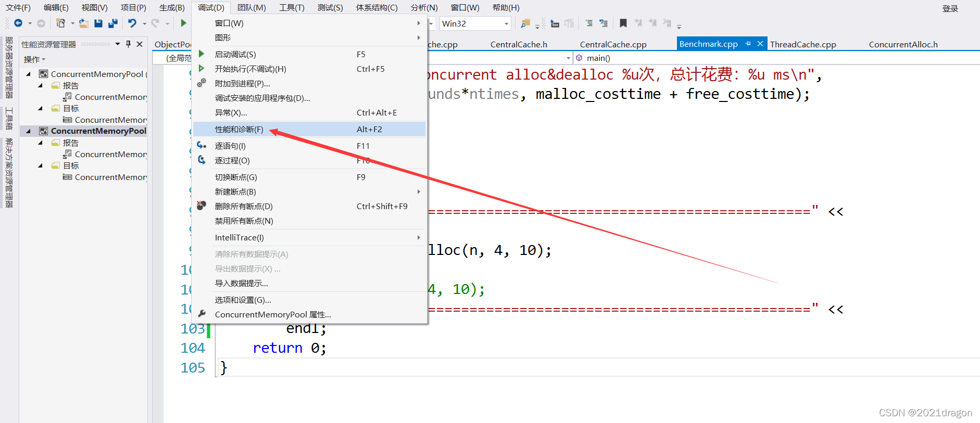980x423 pixels.
Task: Open the 文件(F) menu
Action: pos(18,7)
